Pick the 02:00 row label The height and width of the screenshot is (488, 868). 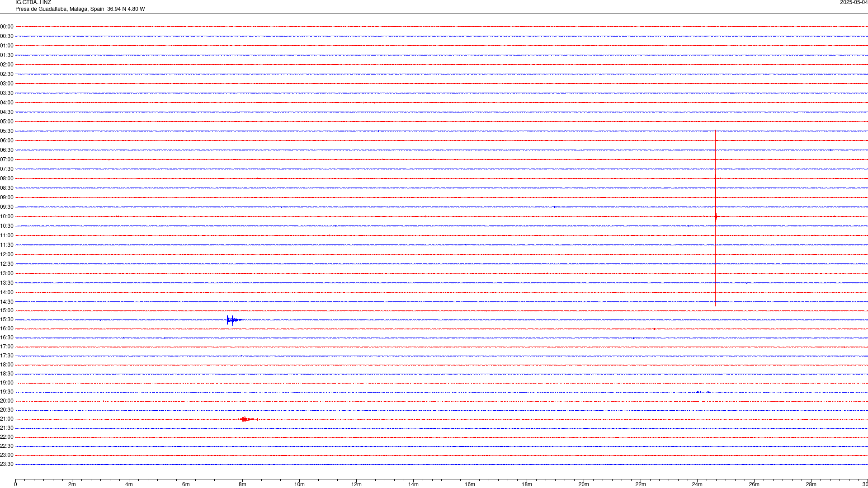click(x=7, y=65)
